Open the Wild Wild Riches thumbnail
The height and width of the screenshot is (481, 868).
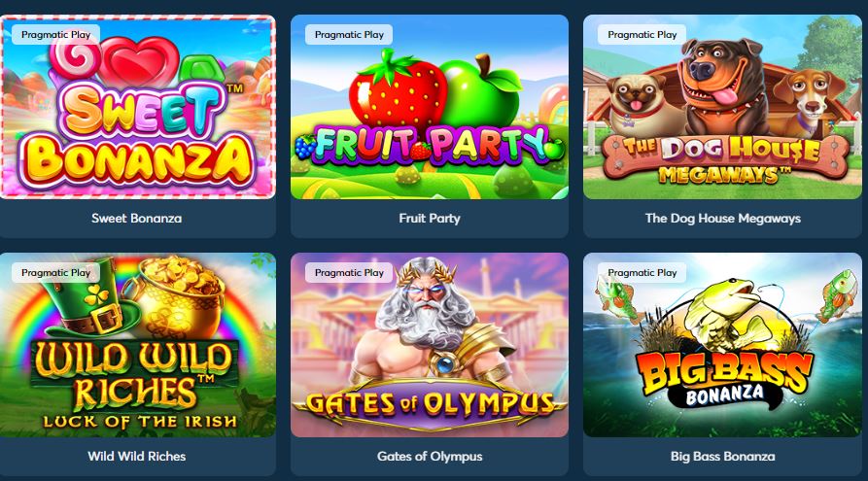tap(137, 345)
